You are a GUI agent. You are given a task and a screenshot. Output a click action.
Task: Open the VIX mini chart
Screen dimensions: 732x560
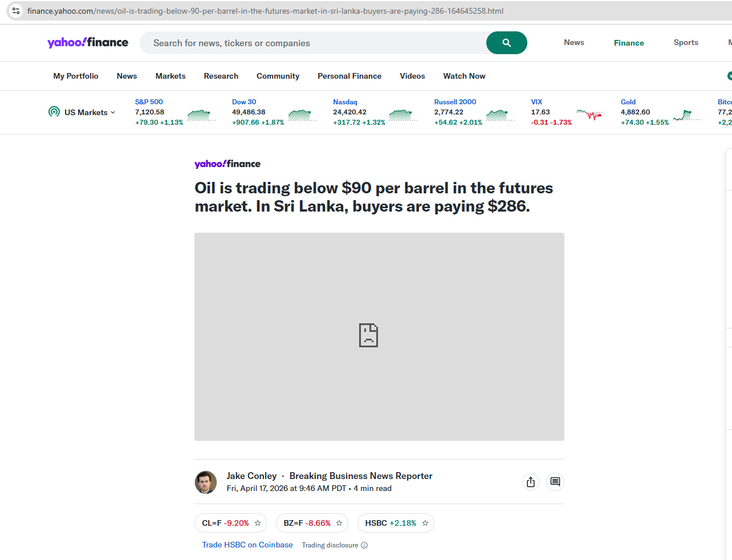591,115
